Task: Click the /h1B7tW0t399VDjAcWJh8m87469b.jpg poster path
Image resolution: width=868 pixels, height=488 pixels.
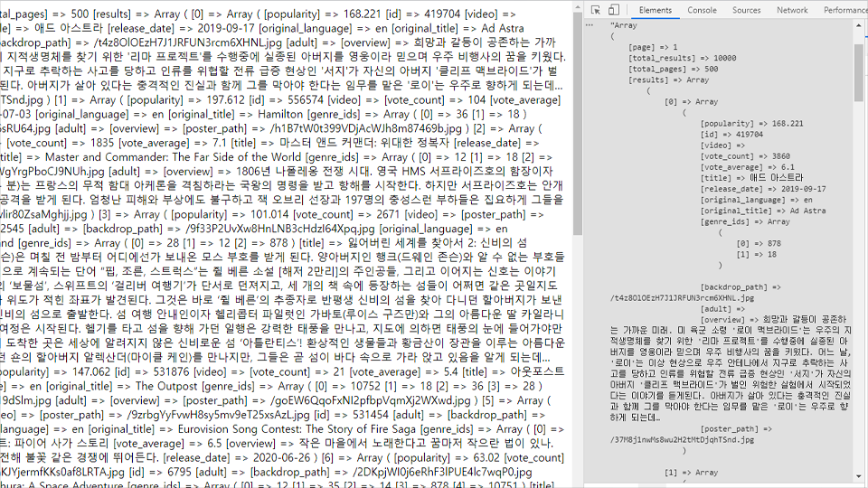Action: [366, 128]
